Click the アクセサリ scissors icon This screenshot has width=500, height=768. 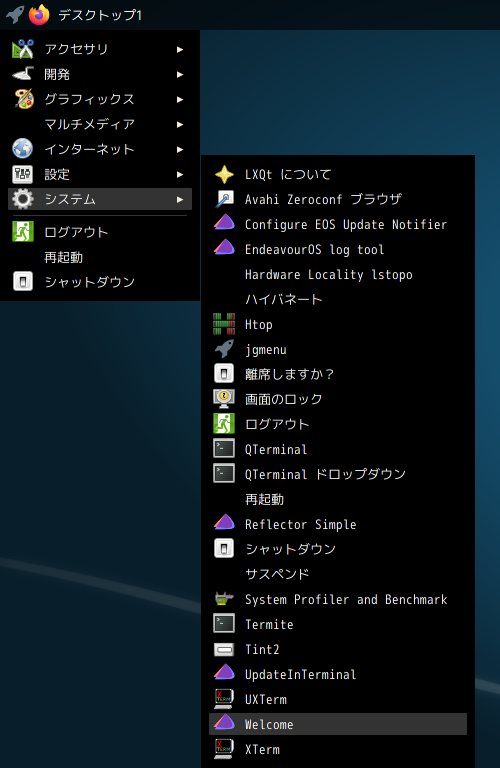23,49
